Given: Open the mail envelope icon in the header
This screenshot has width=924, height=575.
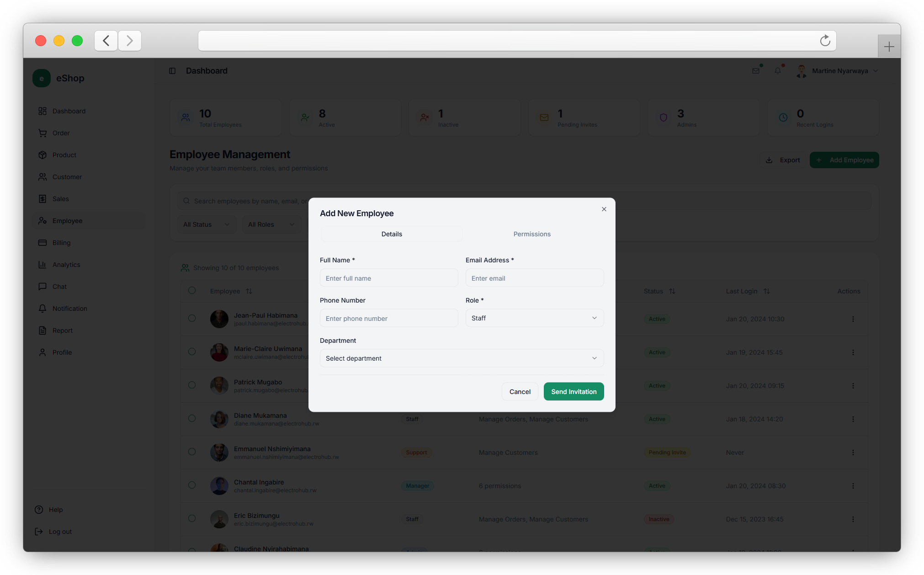Looking at the screenshot, I should [x=755, y=71].
